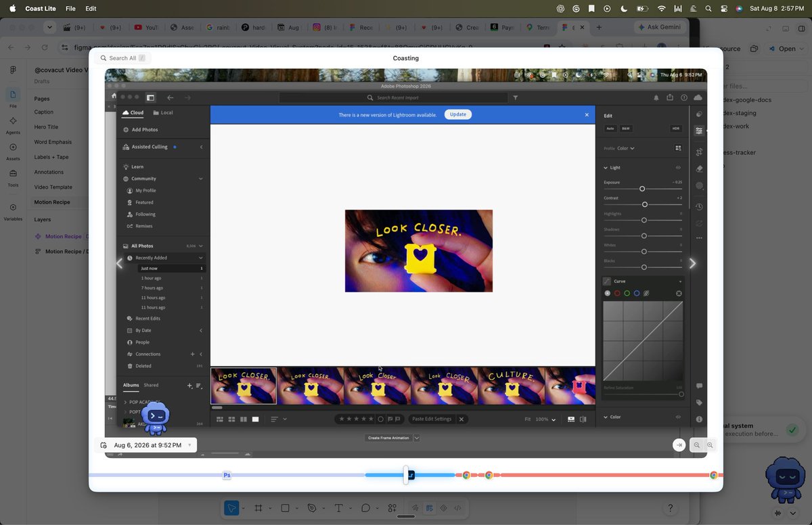This screenshot has width=812, height=525.
Task: Click the cloud sync status icon
Action: [698, 97]
